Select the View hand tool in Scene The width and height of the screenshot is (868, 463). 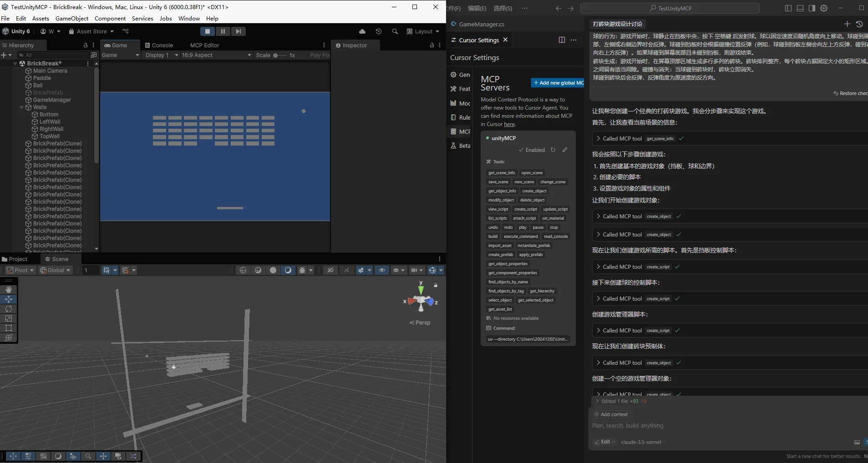coord(9,290)
